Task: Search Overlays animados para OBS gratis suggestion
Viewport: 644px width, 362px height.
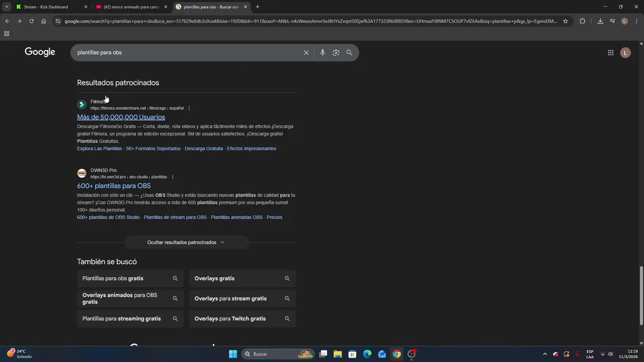Action: (x=130, y=299)
